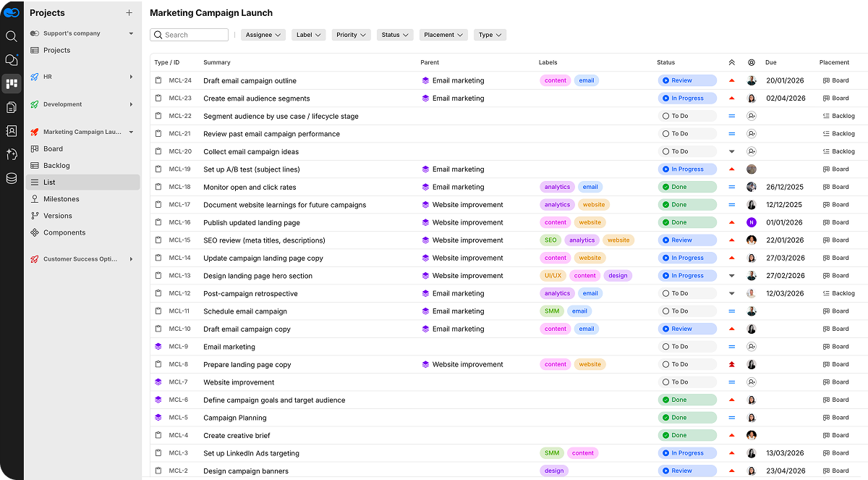Click the high priority arrow for MCL-8

(731, 364)
